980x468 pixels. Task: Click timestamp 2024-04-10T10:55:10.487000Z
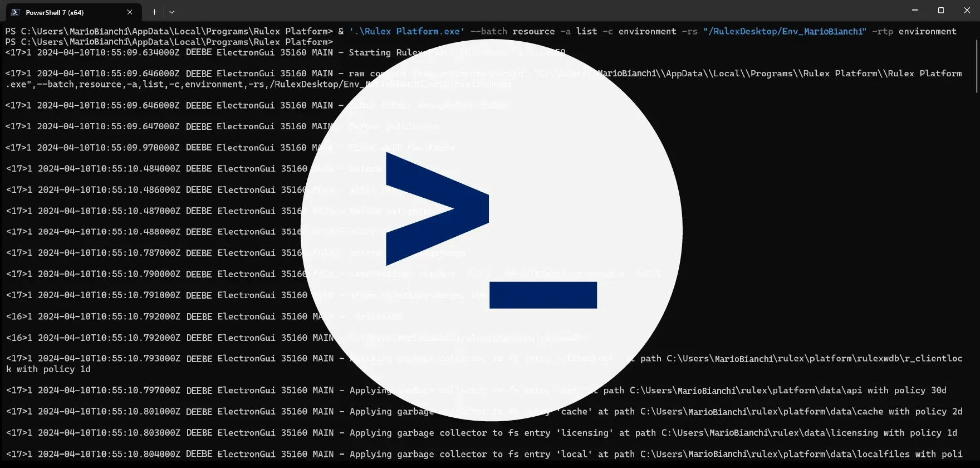[x=109, y=211]
